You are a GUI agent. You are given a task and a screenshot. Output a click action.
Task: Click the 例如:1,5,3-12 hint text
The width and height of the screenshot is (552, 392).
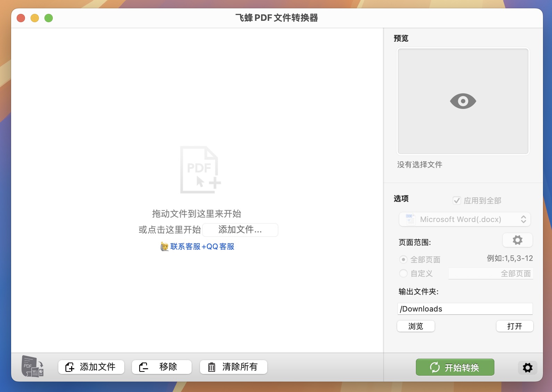coord(510,258)
